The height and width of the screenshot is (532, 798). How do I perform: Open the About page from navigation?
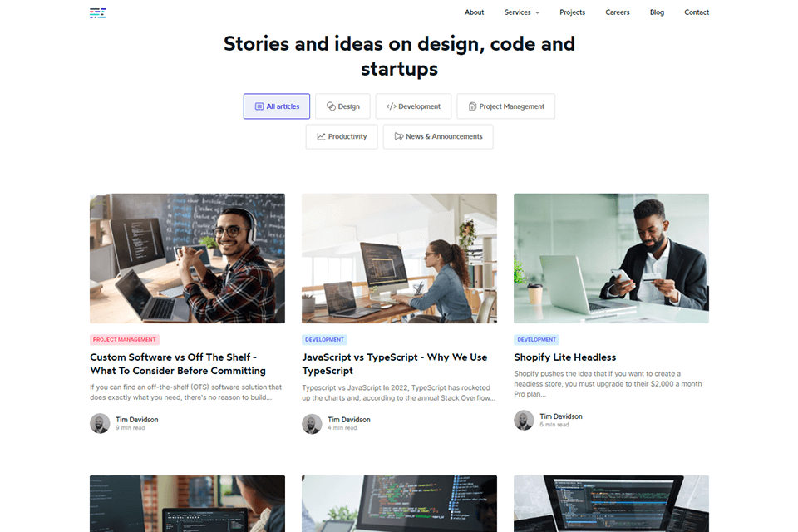tap(475, 12)
